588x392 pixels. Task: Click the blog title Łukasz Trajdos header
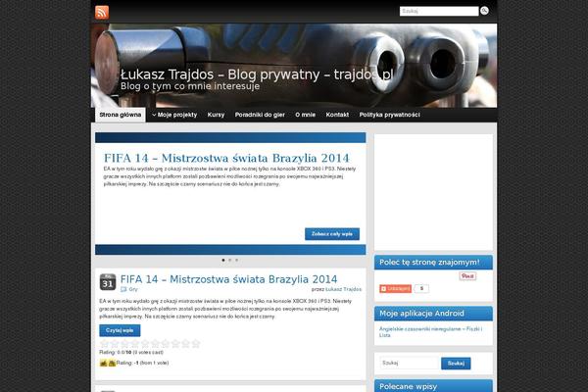[257, 74]
